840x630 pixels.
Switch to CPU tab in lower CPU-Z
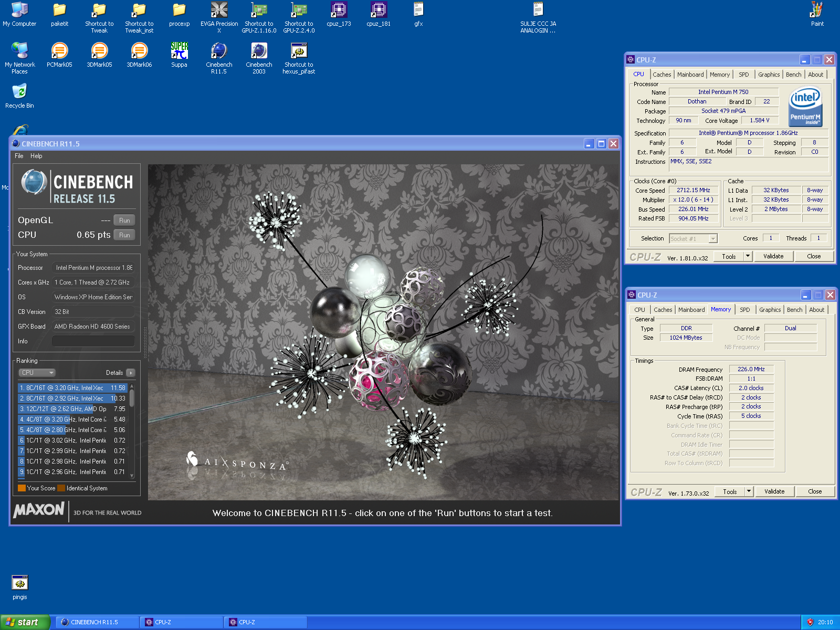click(x=639, y=310)
